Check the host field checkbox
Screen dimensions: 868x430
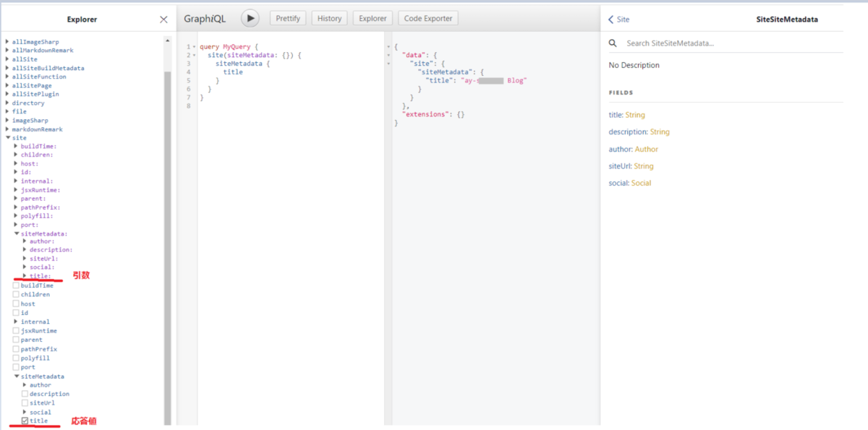(x=16, y=304)
